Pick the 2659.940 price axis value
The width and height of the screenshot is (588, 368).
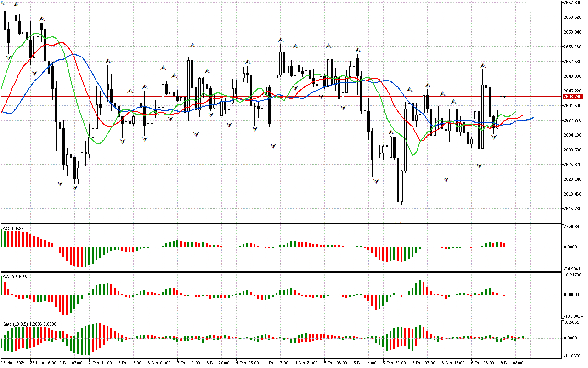pos(572,32)
